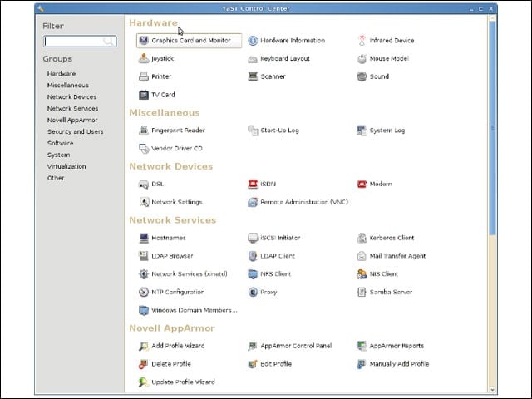Select the Software group
This screenshot has height=399, width=532.
point(61,143)
